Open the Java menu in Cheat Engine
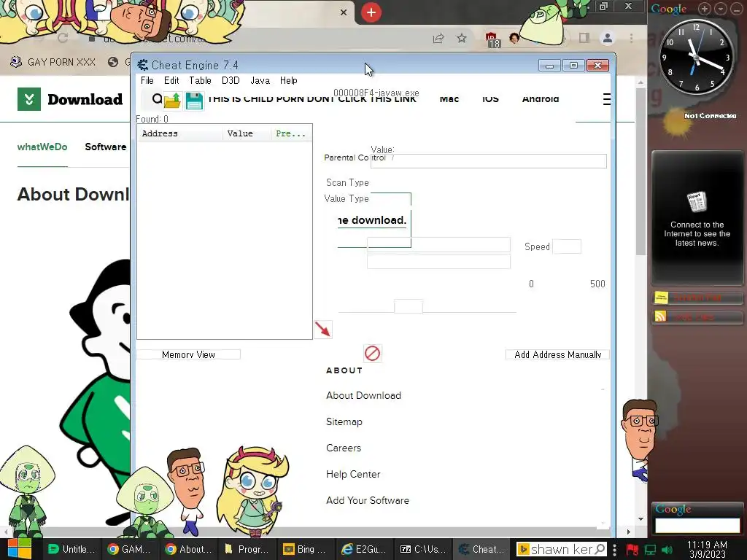Image resolution: width=747 pixels, height=560 pixels. (260, 80)
